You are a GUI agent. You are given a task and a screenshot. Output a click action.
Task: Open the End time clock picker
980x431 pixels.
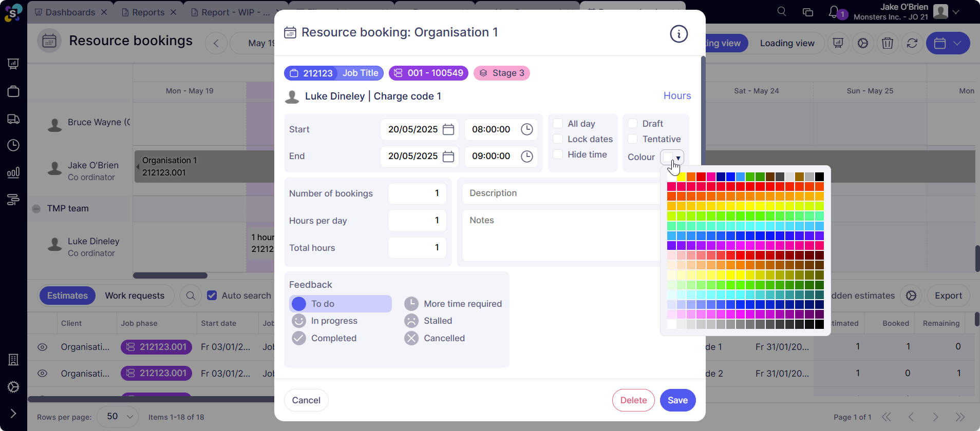click(526, 156)
